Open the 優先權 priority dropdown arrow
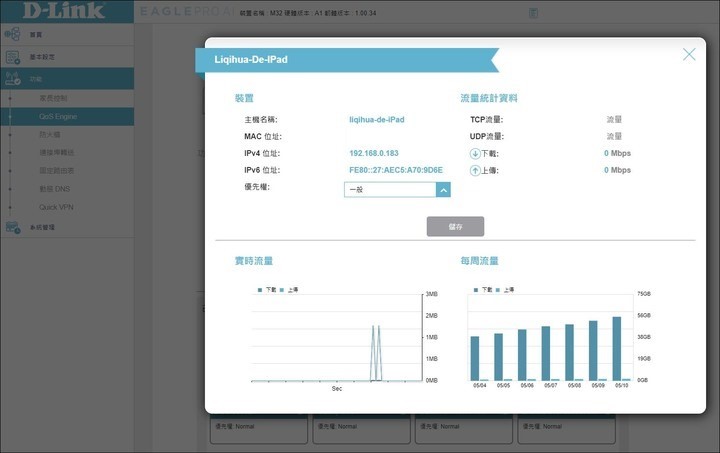The height and width of the screenshot is (453, 720). click(x=443, y=190)
